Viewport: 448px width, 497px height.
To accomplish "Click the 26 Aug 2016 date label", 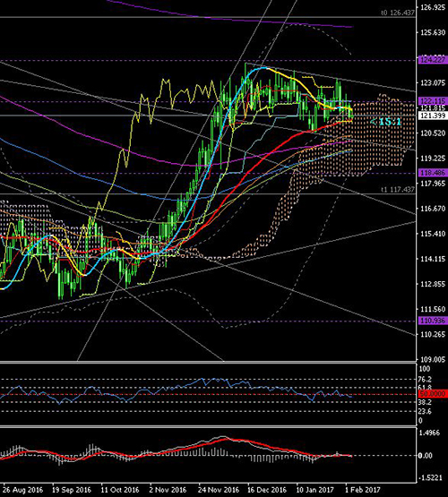I will tap(22, 490).
